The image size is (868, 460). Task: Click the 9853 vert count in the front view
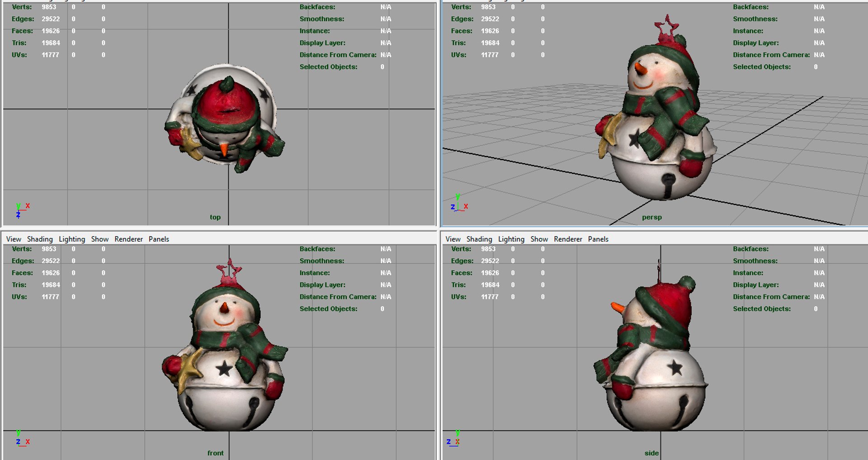click(x=49, y=249)
